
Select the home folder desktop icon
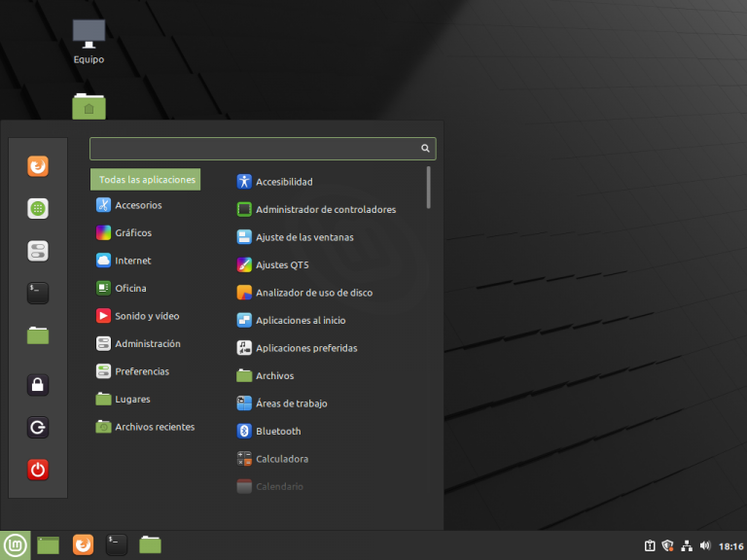click(89, 107)
